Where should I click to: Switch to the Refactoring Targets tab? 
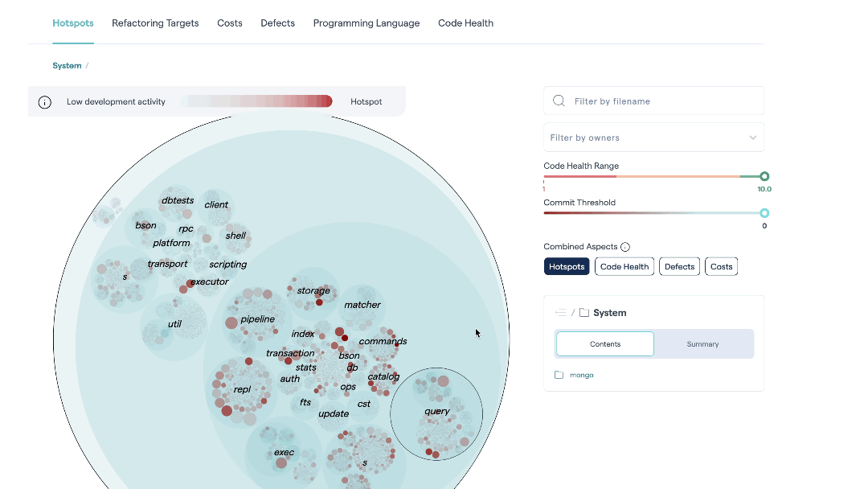click(155, 23)
